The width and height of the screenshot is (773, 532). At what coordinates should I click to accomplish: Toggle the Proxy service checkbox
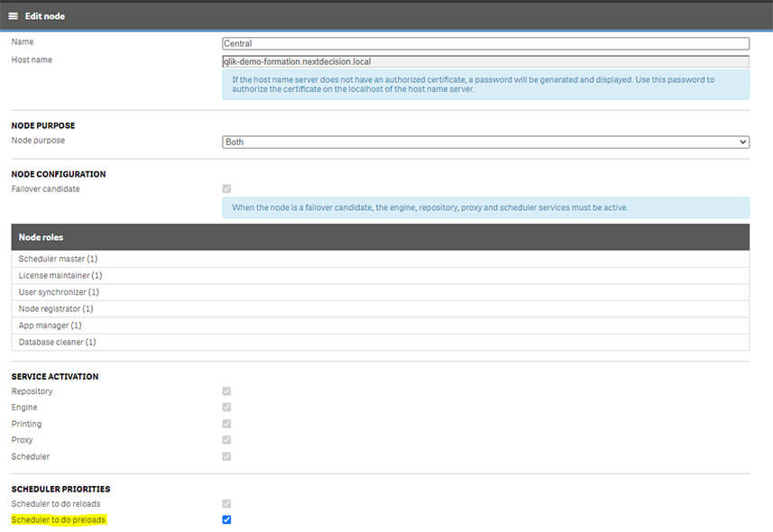coord(226,440)
